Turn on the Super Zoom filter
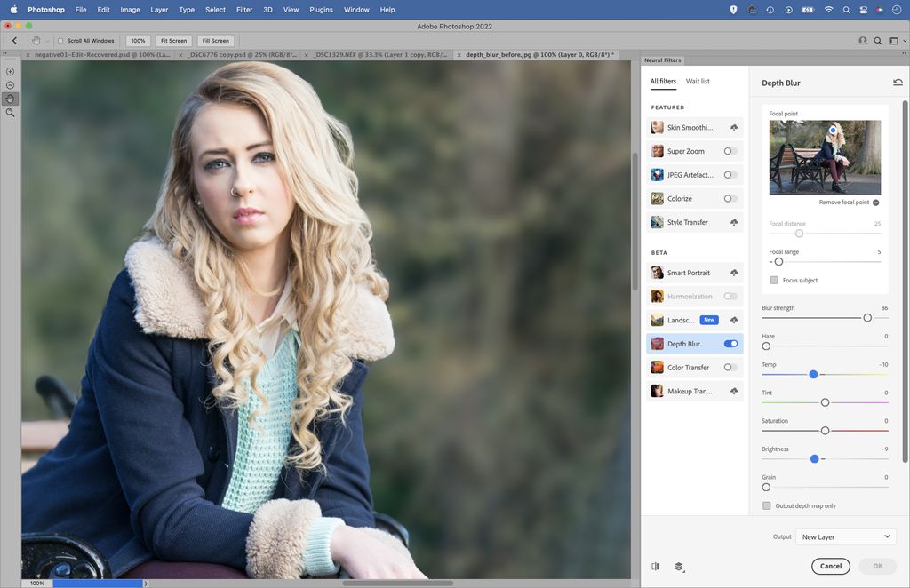 [730, 151]
